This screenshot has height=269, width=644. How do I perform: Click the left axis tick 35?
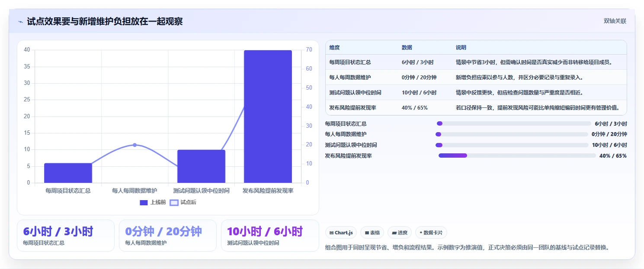[x=27, y=67]
